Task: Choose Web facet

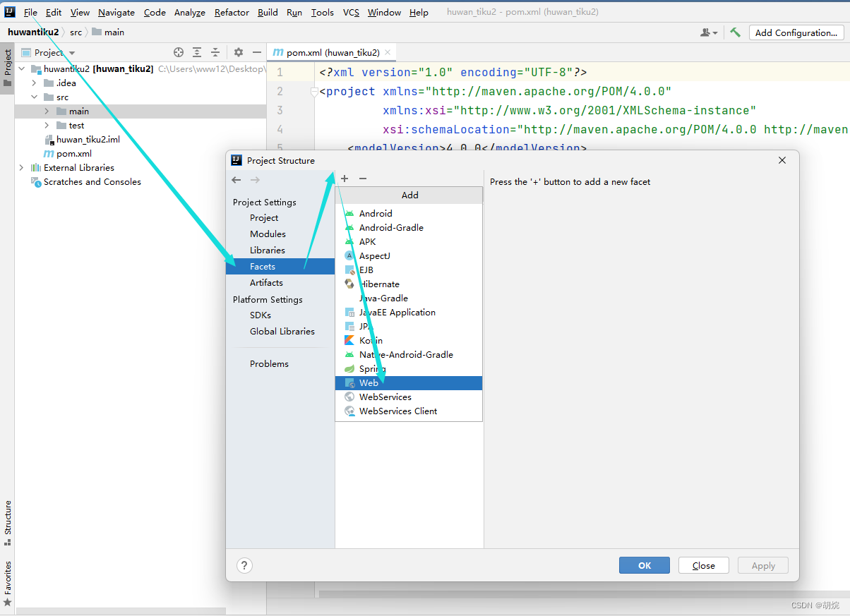Action: [x=409, y=383]
